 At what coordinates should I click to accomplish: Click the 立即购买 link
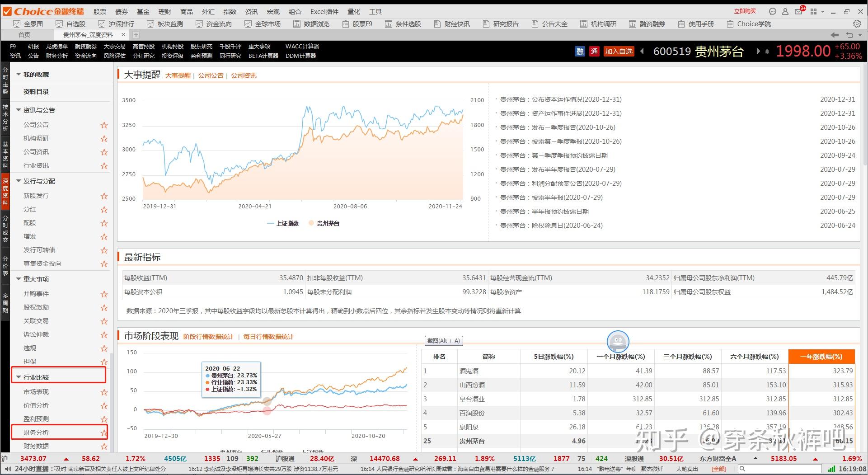pyautogui.click(x=745, y=11)
